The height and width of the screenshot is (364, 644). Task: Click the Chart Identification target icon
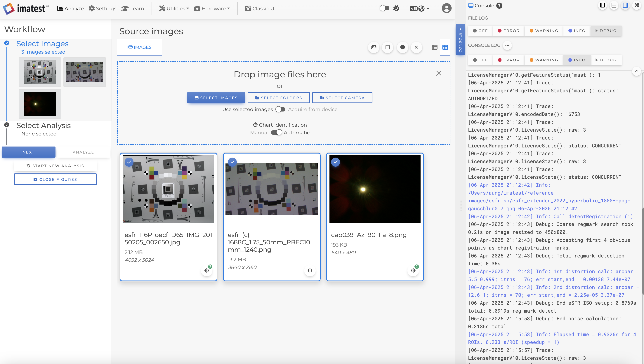255,125
